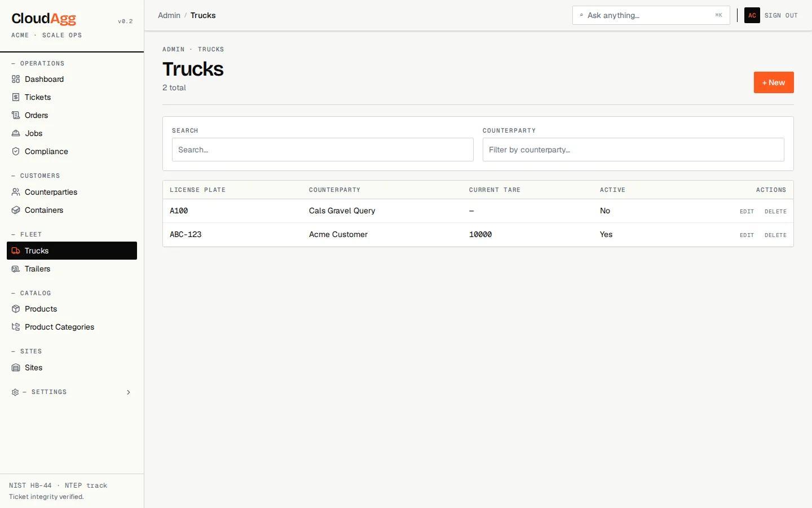Delete the A100 truck row
Viewport: 812px width, 508px height.
[775, 211]
